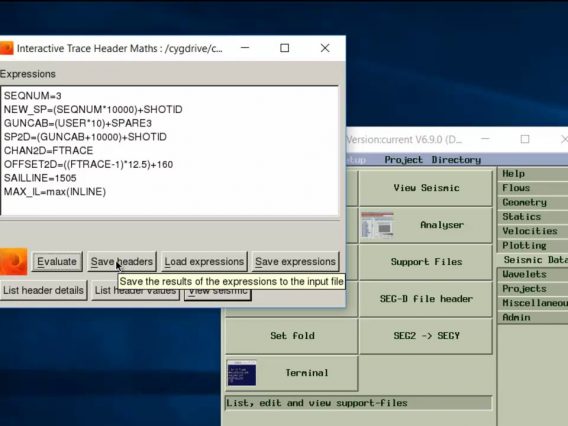Open Load expressions dialog
Viewport: 568px width, 426px height.
204,262
